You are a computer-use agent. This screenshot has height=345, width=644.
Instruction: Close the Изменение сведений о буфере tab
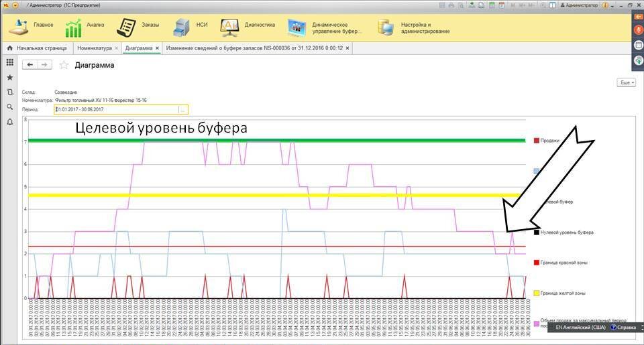click(x=347, y=48)
